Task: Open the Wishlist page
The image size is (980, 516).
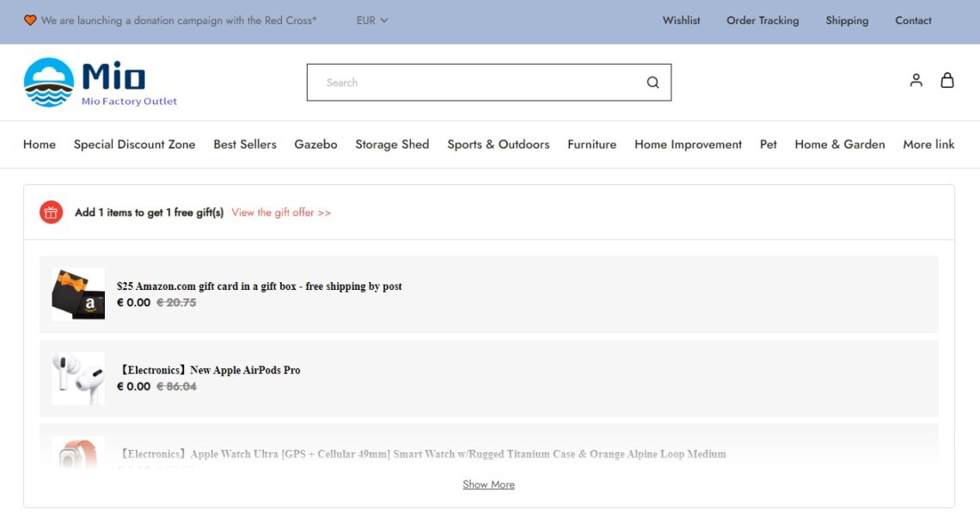Action: pos(681,20)
